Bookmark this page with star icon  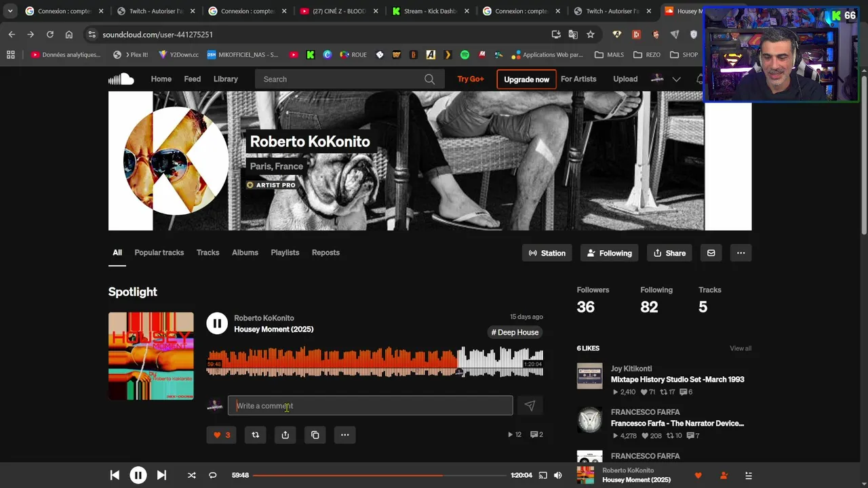(591, 35)
